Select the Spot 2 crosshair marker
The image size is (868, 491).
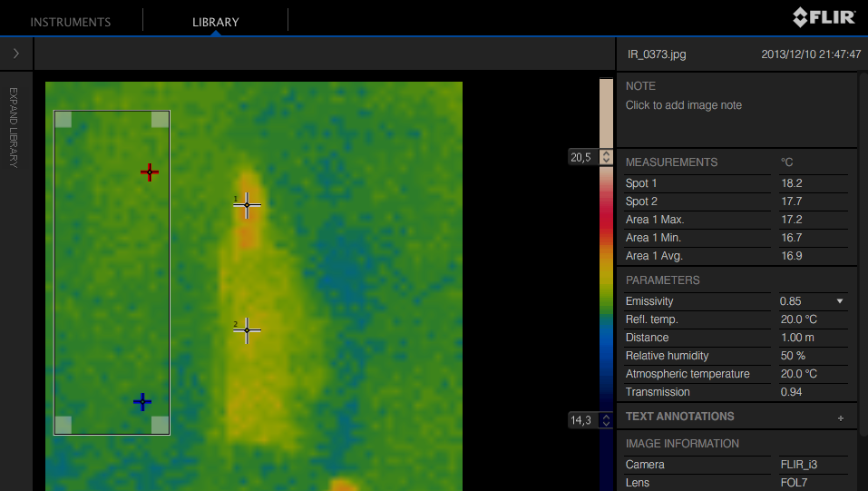247,330
